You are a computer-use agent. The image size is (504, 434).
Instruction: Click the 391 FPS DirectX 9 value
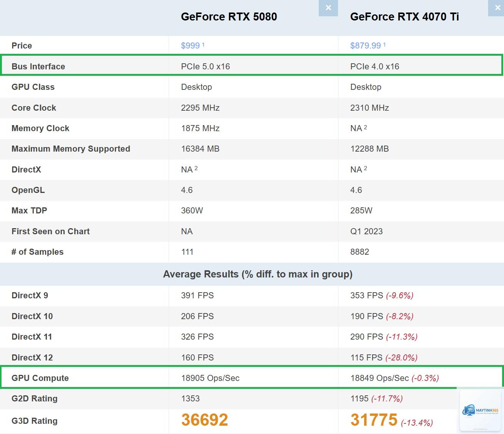pos(197,295)
